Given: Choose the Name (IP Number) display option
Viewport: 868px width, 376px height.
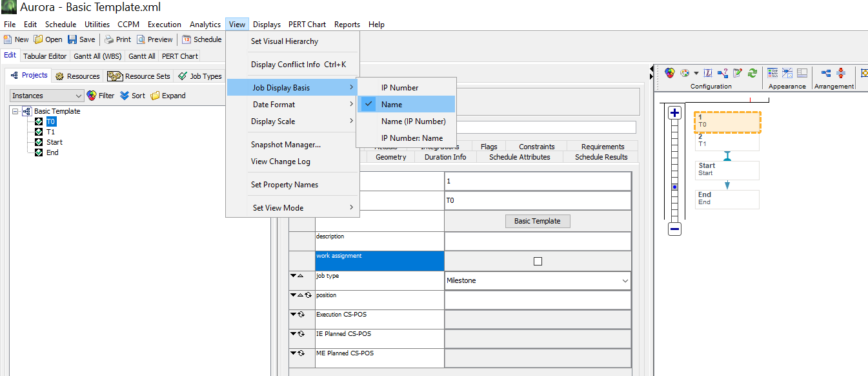Looking at the screenshot, I should [413, 121].
